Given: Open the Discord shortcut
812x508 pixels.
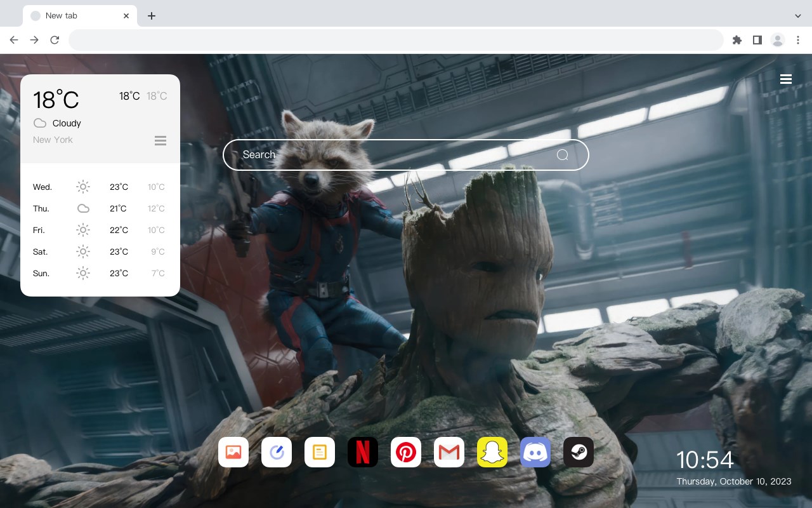Looking at the screenshot, I should pos(535,452).
